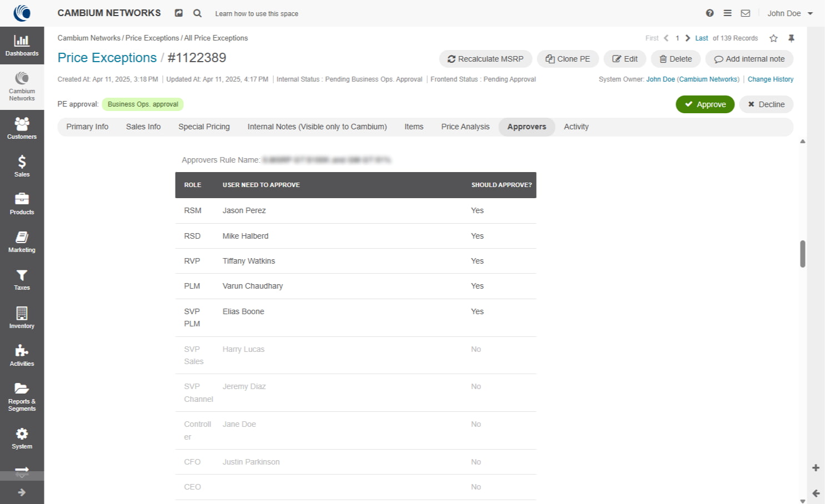Open John Doe system owner link
The image size is (825, 504).
coord(661,79)
